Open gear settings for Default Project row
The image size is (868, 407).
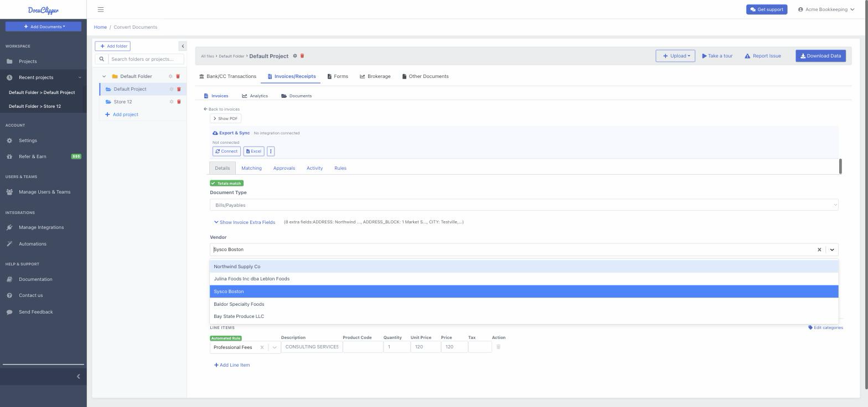172,89
